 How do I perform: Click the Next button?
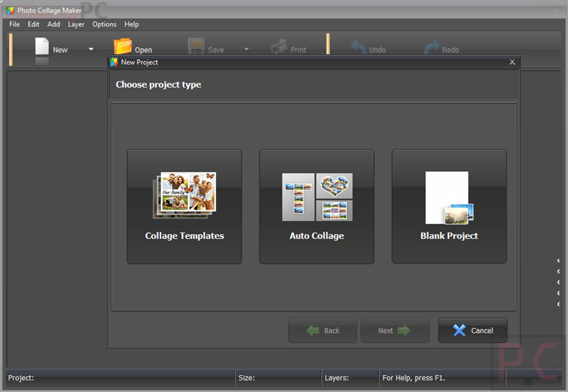pyautogui.click(x=395, y=331)
